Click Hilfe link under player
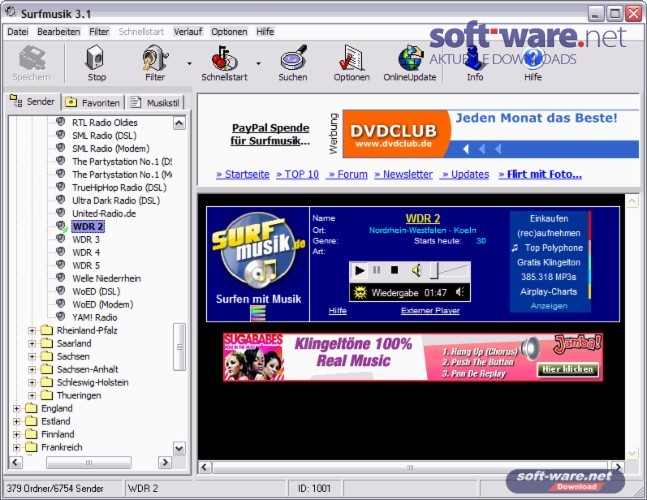The height and width of the screenshot is (500, 647). [338, 311]
